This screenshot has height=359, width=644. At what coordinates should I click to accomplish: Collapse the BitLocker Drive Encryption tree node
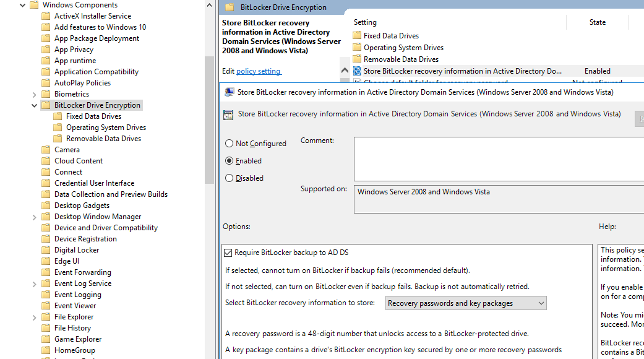tap(35, 105)
